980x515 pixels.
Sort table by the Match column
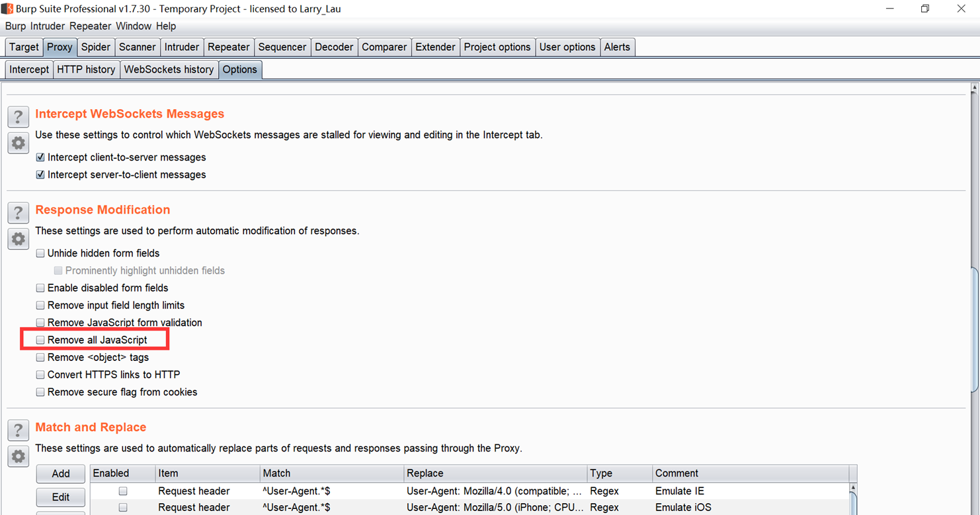[x=331, y=473]
